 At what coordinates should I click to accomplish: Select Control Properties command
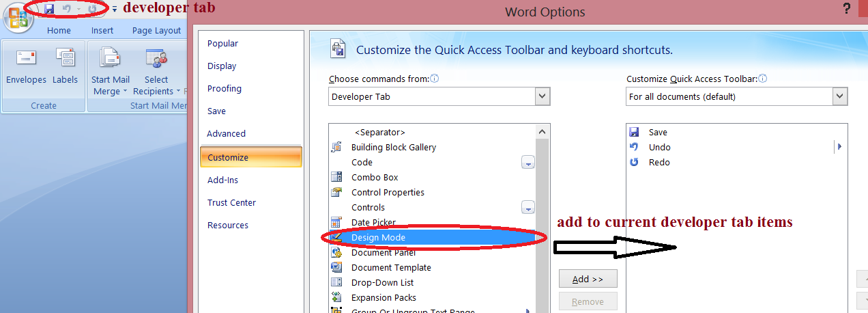coord(433,192)
